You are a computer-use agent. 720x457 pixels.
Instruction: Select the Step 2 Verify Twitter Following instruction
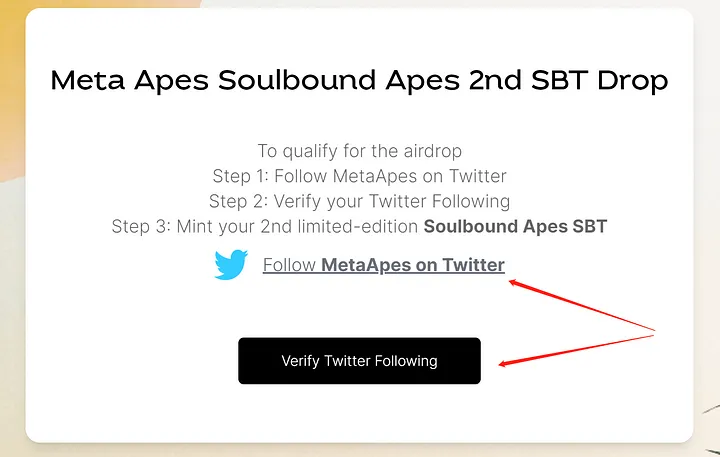pyautogui.click(x=359, y=202)
